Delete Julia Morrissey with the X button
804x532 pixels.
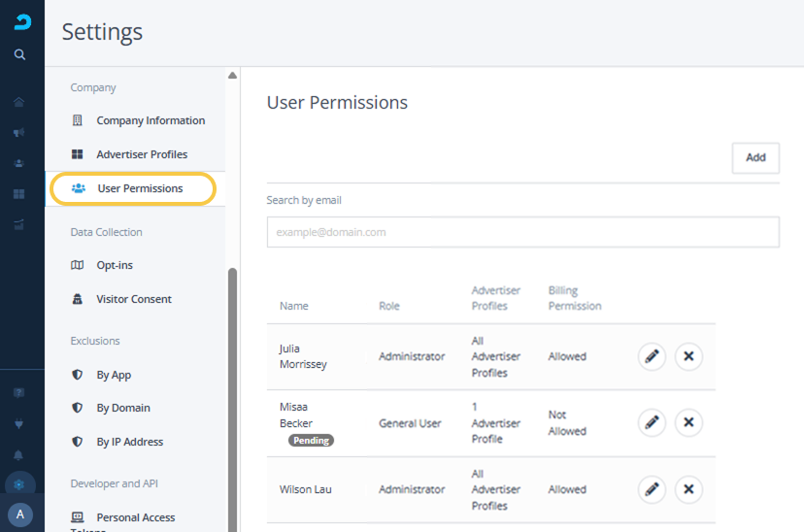click(688, 356)
